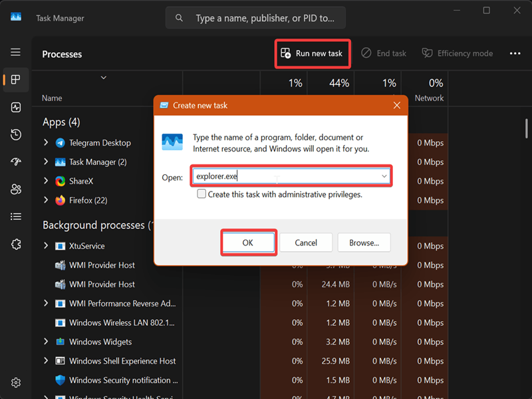Click the Browse... button
Screen dimensions: 532x399
pos(364,243)
